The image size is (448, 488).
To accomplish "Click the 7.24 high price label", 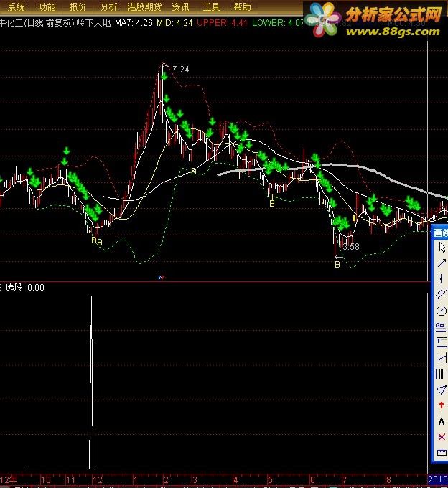I will tap(181, 70).
